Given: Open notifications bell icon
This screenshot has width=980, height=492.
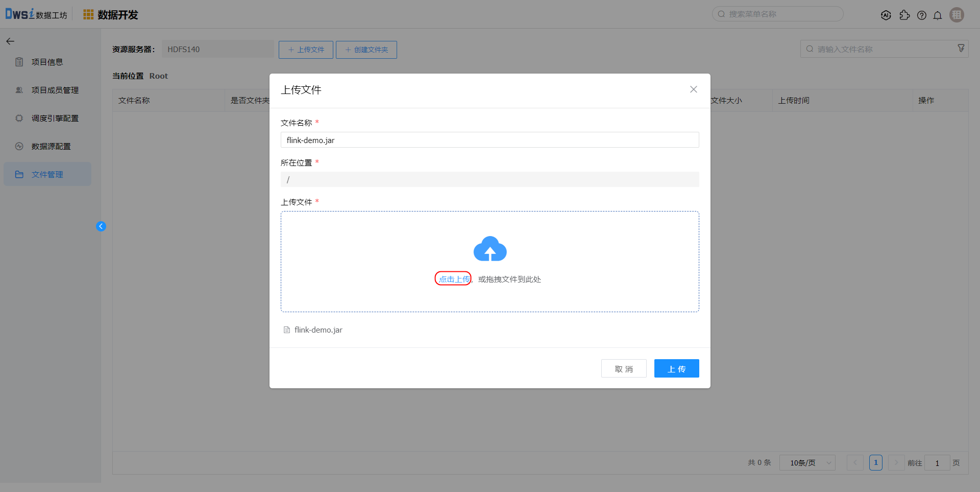Looking at the screenshot, I should coord(938,15).
